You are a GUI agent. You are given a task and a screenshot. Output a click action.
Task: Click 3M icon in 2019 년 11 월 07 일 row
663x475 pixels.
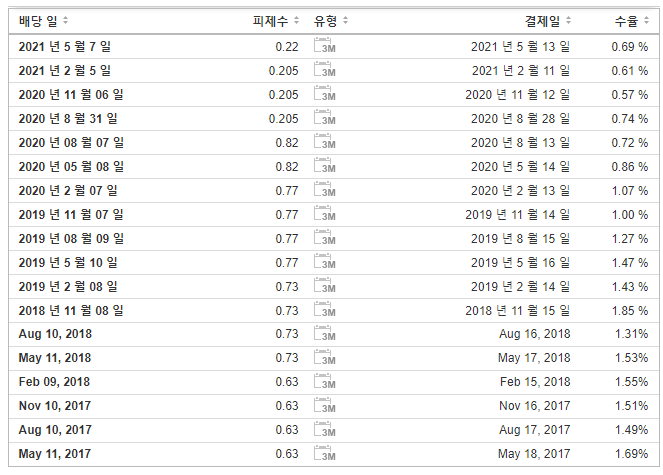point(325,214)
